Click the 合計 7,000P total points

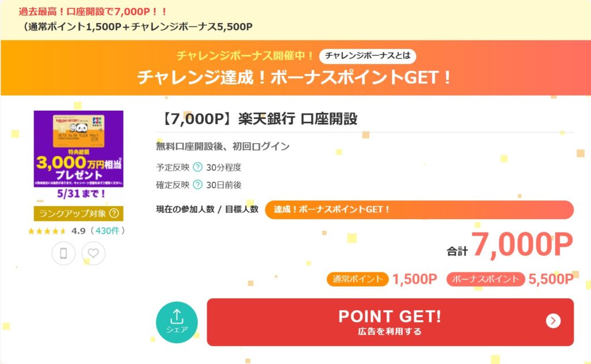510,246
